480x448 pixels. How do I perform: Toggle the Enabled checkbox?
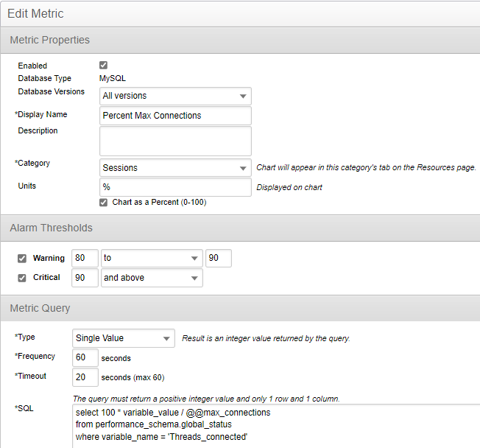(104, 66)
